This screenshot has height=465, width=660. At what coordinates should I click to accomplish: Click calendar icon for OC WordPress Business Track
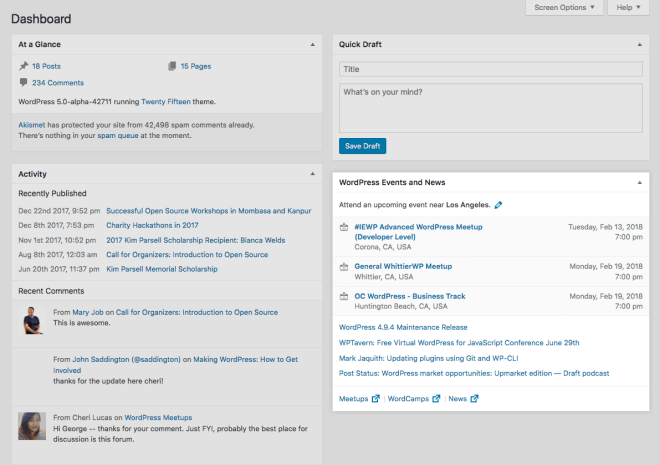tap(344, 297)
